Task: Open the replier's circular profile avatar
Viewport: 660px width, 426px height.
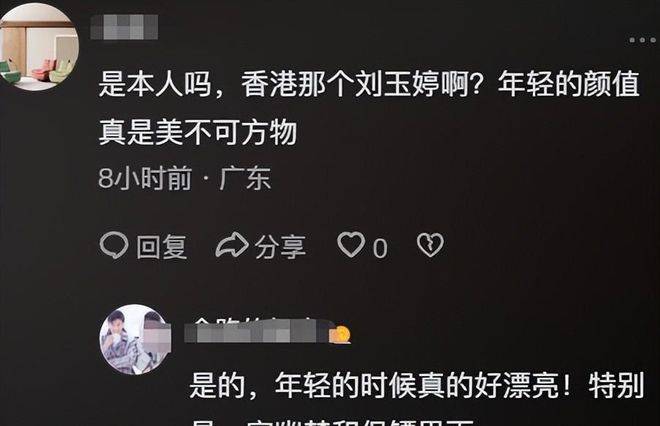Action: [135, 339]
